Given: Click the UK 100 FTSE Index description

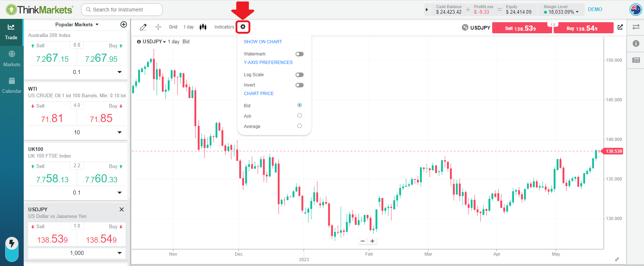Looking at the screenshot, I should (50, 156).
